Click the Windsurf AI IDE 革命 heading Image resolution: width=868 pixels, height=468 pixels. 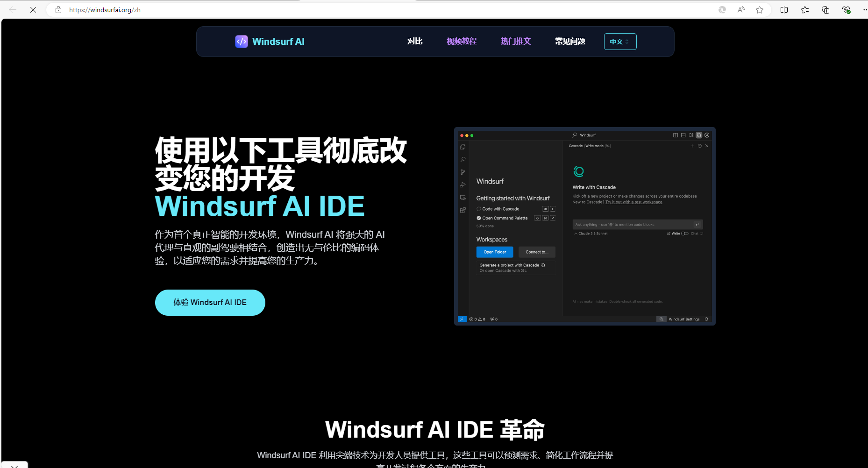[435, 430]
